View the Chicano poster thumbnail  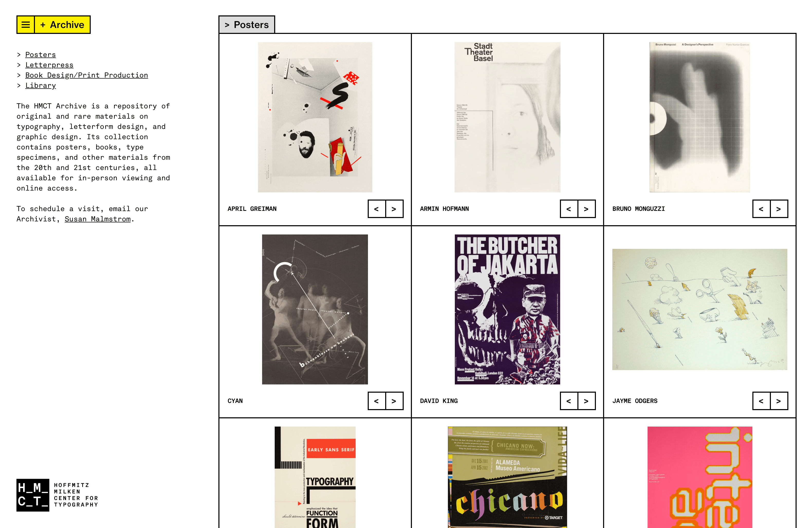click(507, 477)
